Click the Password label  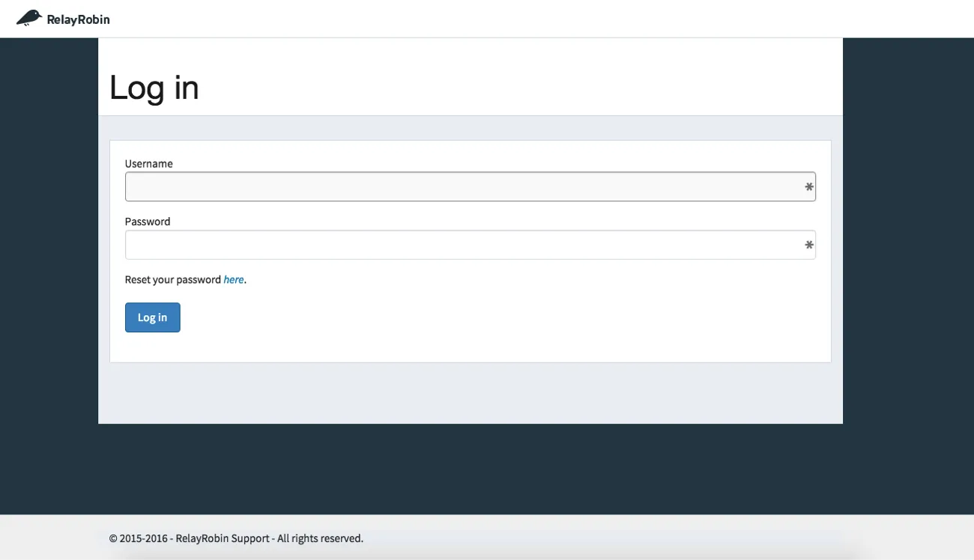pyautogui.click(x=148, y=222)
